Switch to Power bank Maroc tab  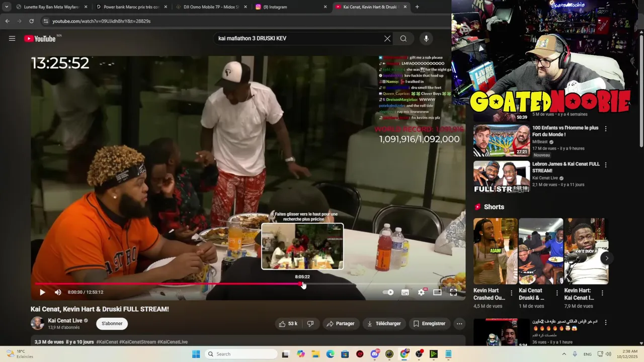(131, 7)
